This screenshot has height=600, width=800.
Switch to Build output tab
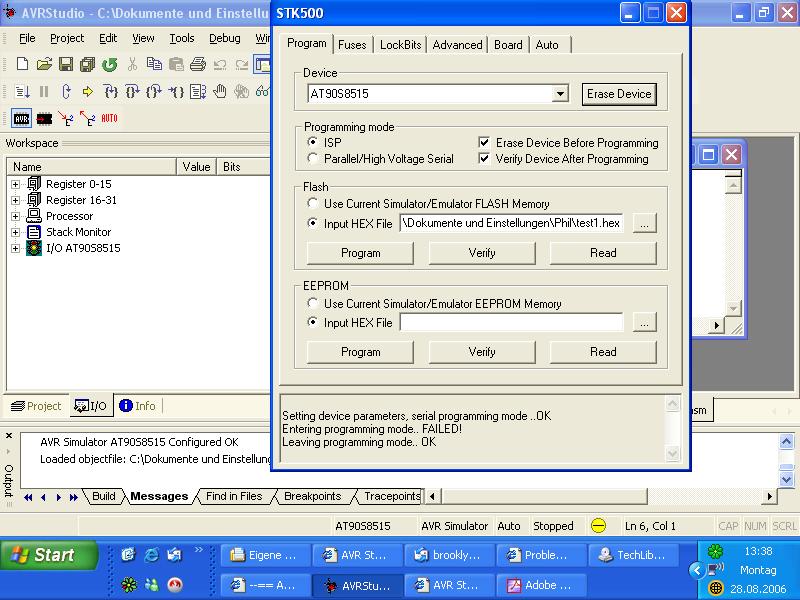coord(104,496)
